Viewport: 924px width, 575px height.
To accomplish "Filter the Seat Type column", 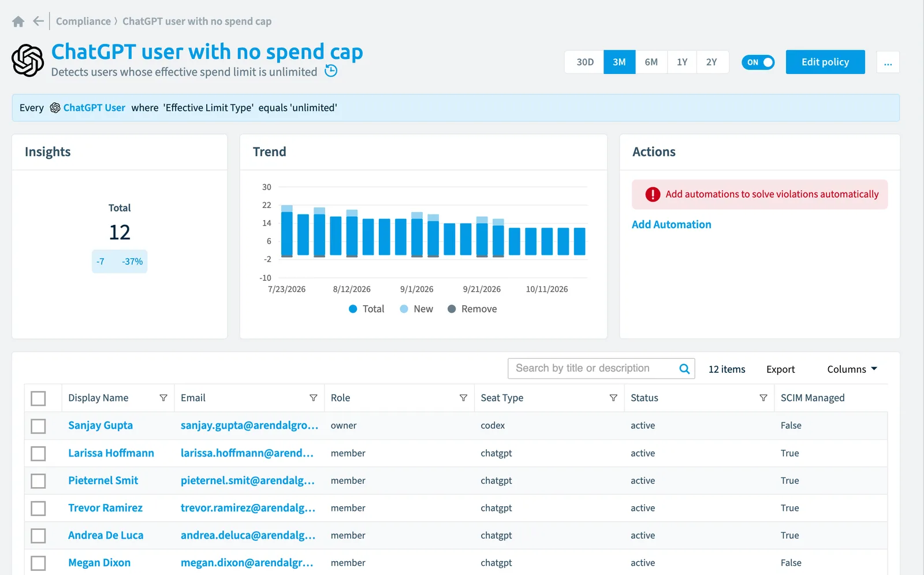I will 613,398.
